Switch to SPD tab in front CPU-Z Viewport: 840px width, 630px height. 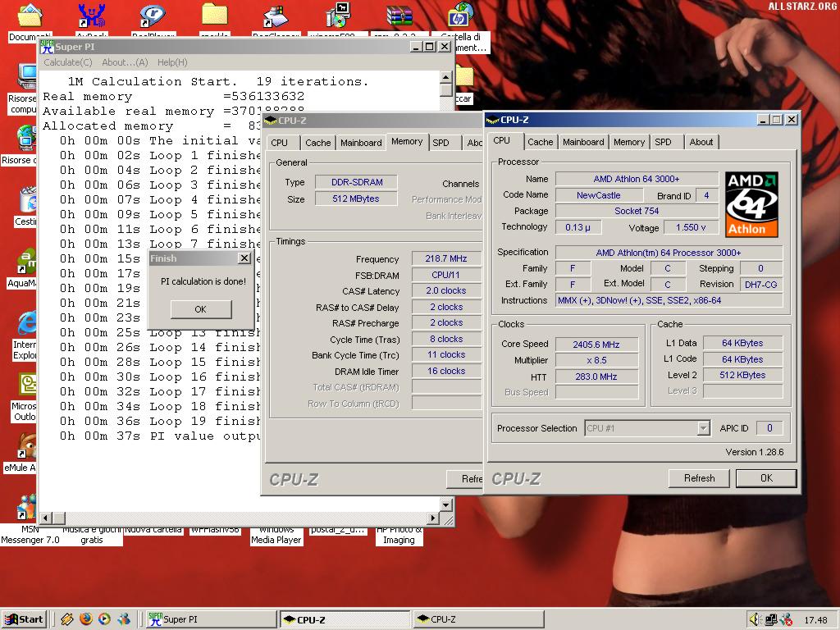(663, 142)
